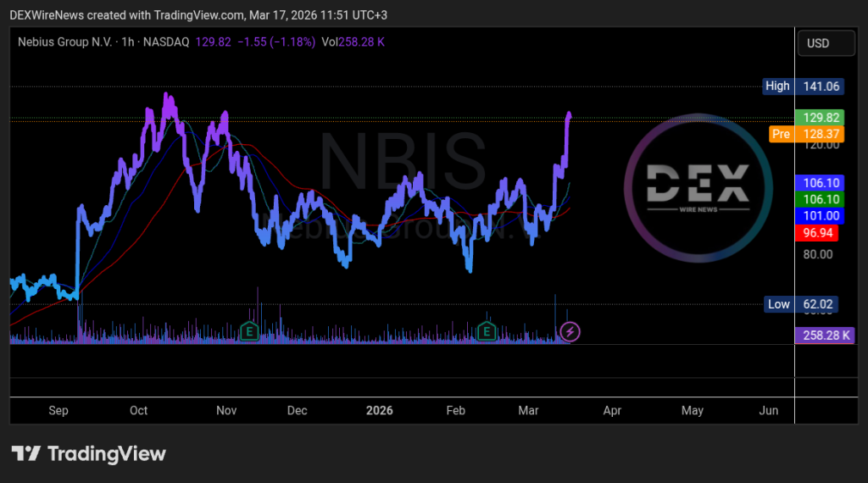Click the 2026 label on time axis
Viewport: 868px width, 483px height.
[x=379, y=410]
